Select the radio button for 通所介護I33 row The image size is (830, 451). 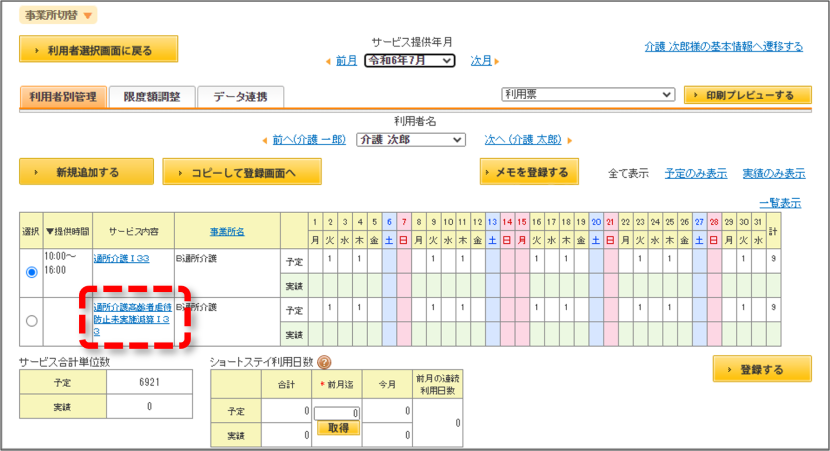pos(32,272)
